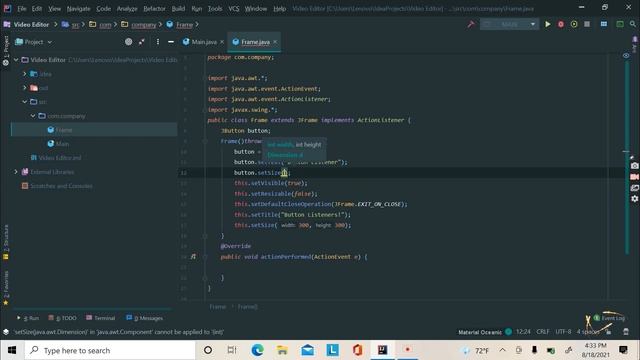Click the 12:24 cursor position indicator
The height and width of the screenshot is (360, 640).
[x=523, y=332]
